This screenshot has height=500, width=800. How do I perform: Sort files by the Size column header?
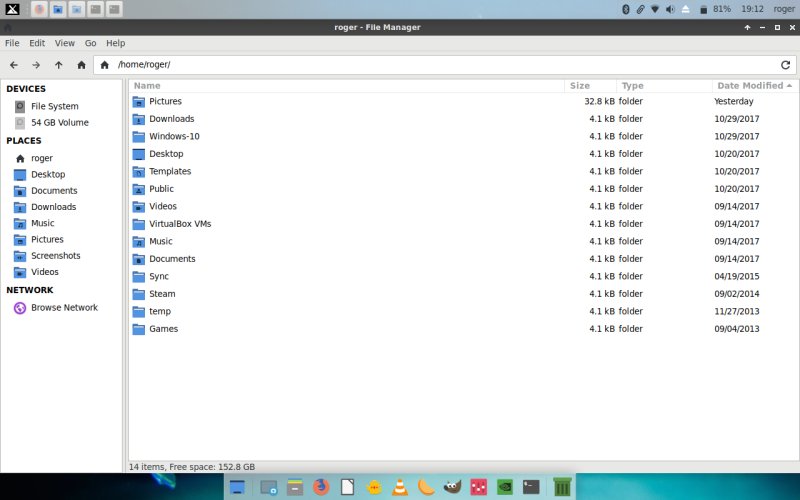pyautogui.click(x=580, y=86)
